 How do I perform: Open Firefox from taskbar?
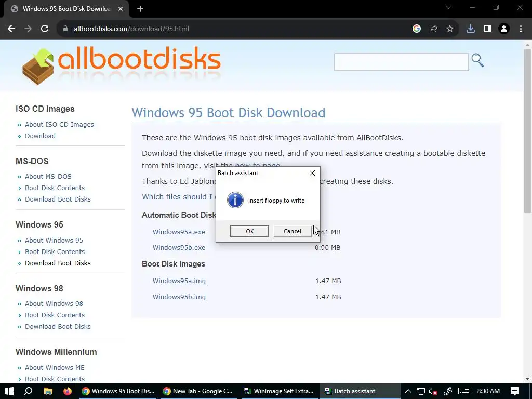pyautogui.click(x=68, y=391)
